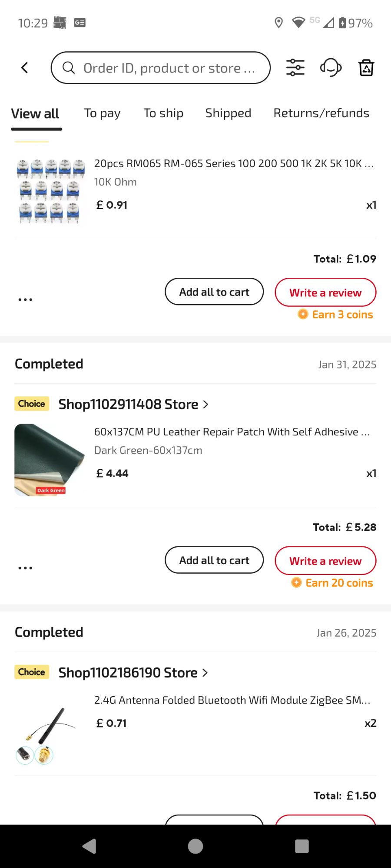
Task: Open the dark green leather patch thumbnail
Action: click(50, 460)
